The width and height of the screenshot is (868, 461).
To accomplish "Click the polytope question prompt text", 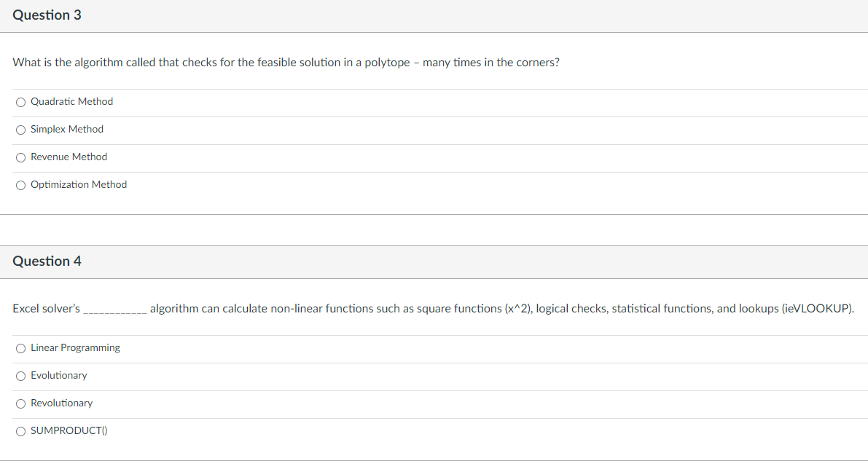I will click(x=286, y=62).
